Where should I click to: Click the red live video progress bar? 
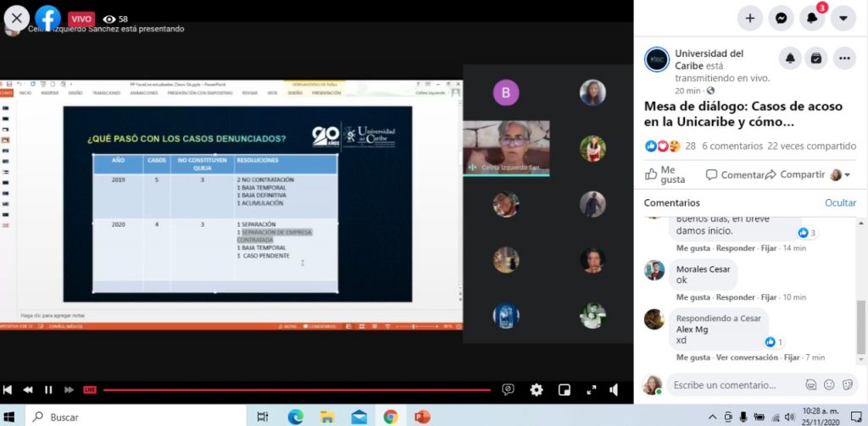297,390
